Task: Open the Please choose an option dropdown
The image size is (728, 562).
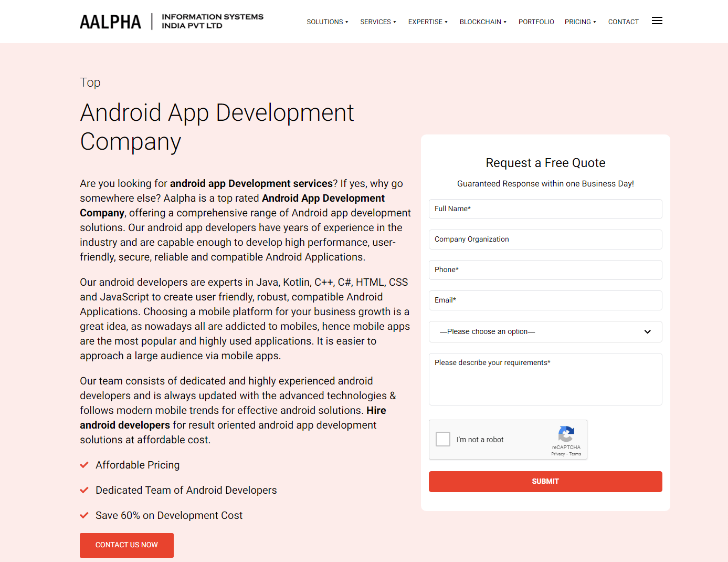Action: tap(545, 331)
